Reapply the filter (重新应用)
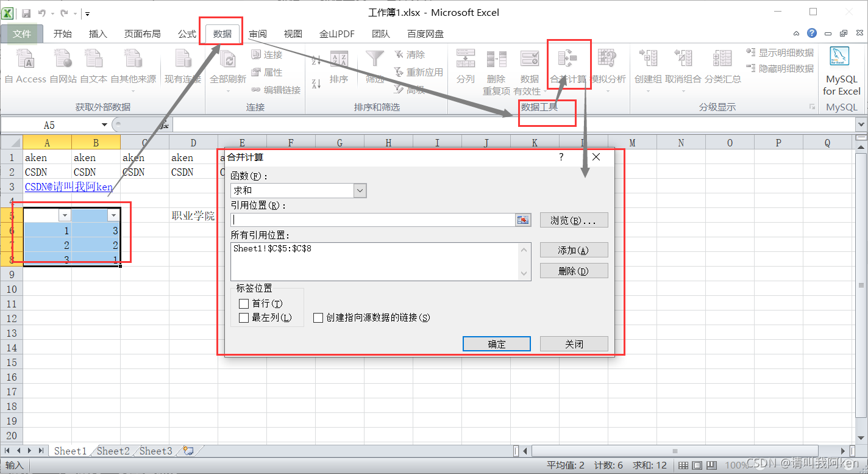 click(418, 72)
